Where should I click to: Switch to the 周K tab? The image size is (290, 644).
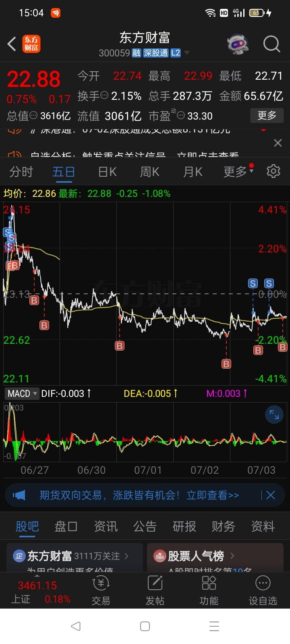click(149, 172)
